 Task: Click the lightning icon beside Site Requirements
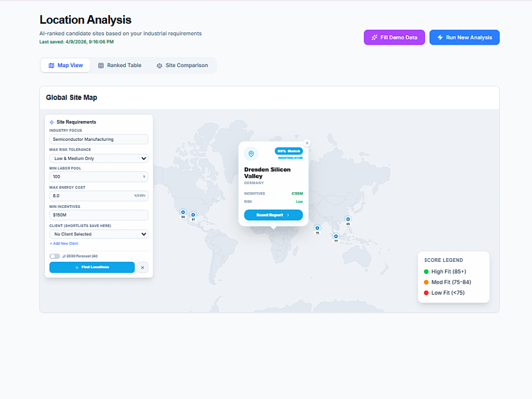pos(52,122)
